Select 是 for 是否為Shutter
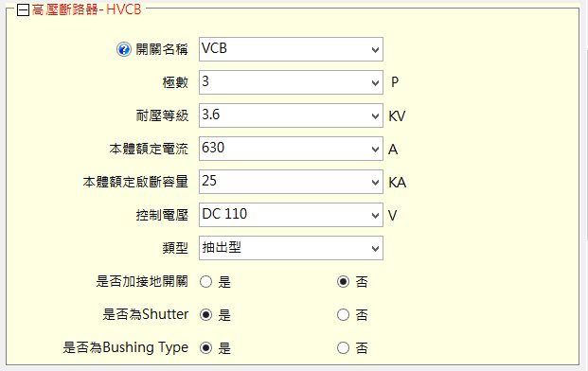This screenshot has width=588, height=371. coord(205,315)
